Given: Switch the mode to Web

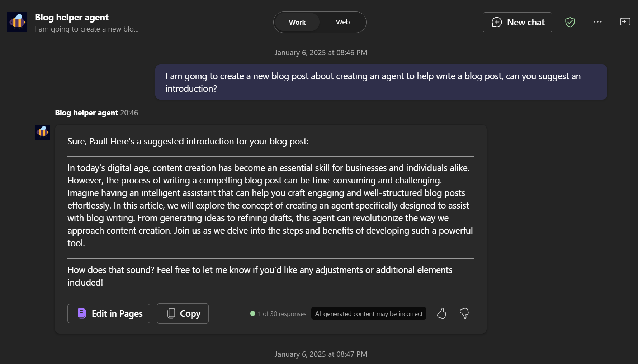Looking at the screenshot, I should [x=342, y=22].
